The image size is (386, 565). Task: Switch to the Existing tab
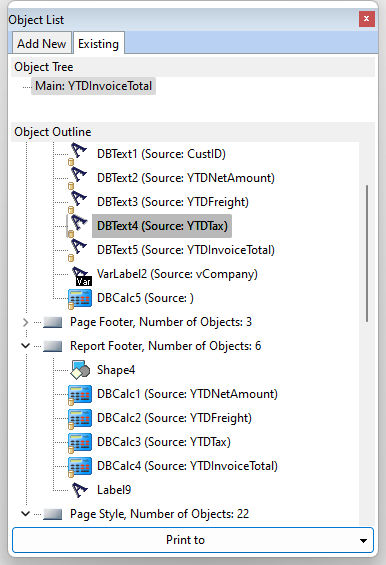[98, 44]
